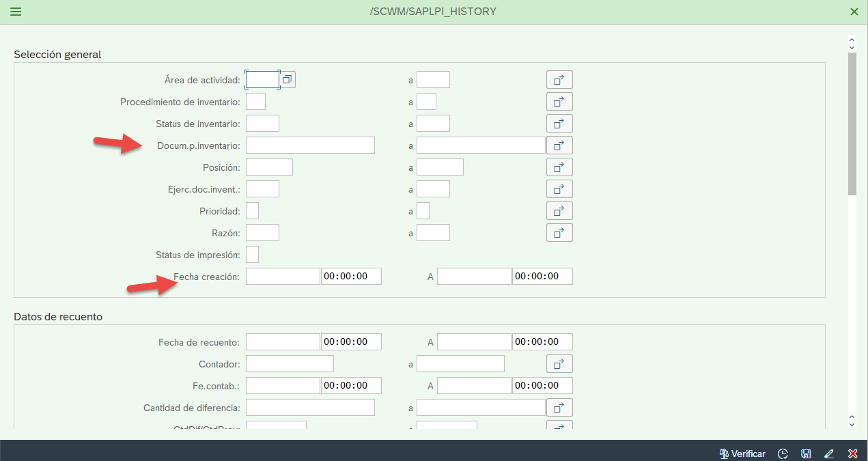Open multiple selection for Prioridad
The height and width of the screenshot is (461, 868).
559,211
